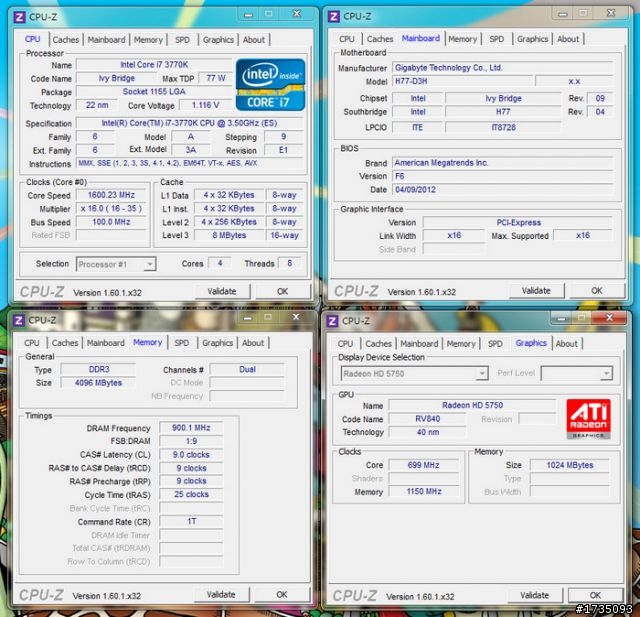Image resolution: width=640 pixels, height=617 pixels.
Task: Click the Threads count value 8
Action: [289, 263]
